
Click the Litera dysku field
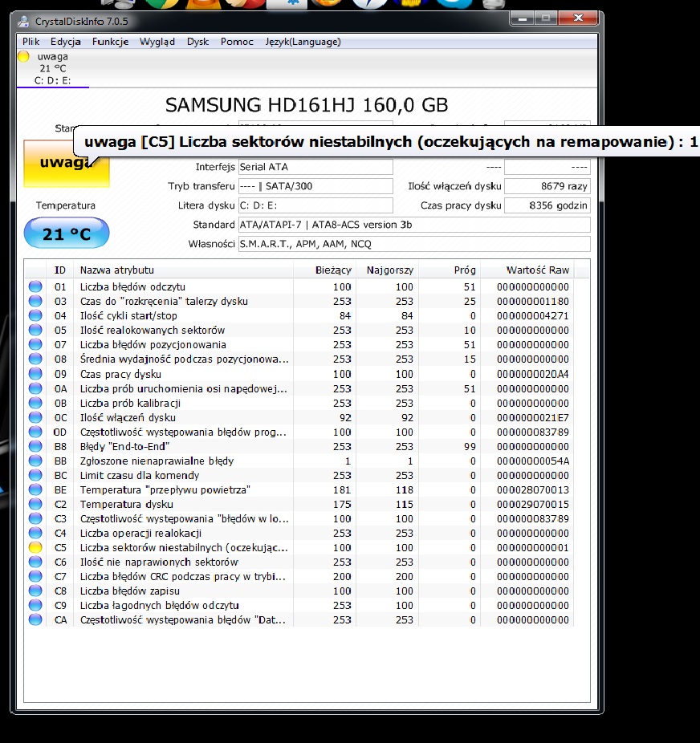(x=315, y=205)
